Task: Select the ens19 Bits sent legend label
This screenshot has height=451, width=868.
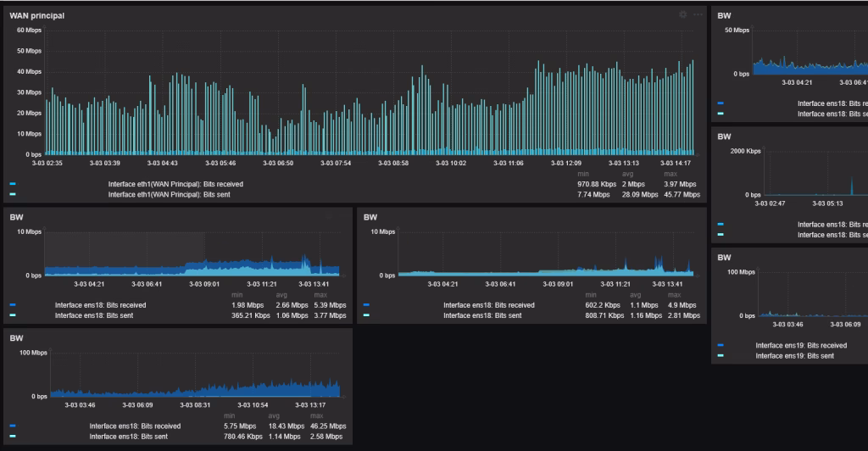Action: 794,356
